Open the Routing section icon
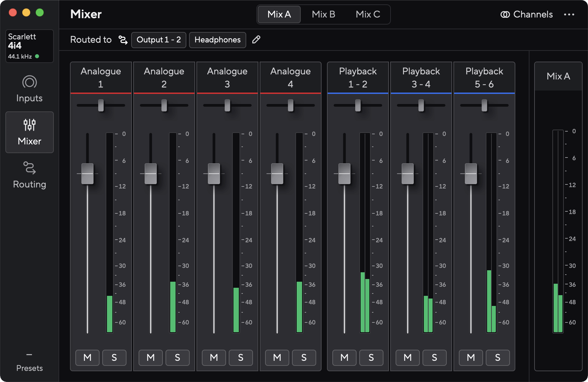The height and width of the screenshot is (382, 588). [x=30, y=168]
